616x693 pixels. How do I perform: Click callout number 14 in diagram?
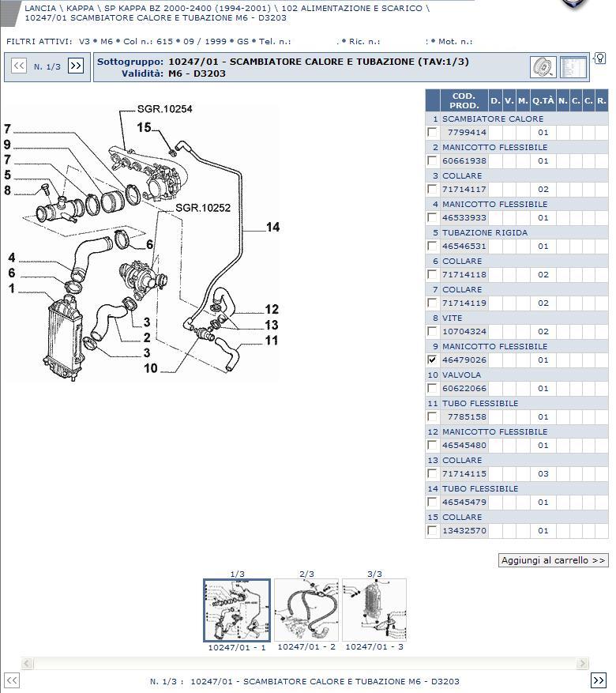[x=272, y=227]
